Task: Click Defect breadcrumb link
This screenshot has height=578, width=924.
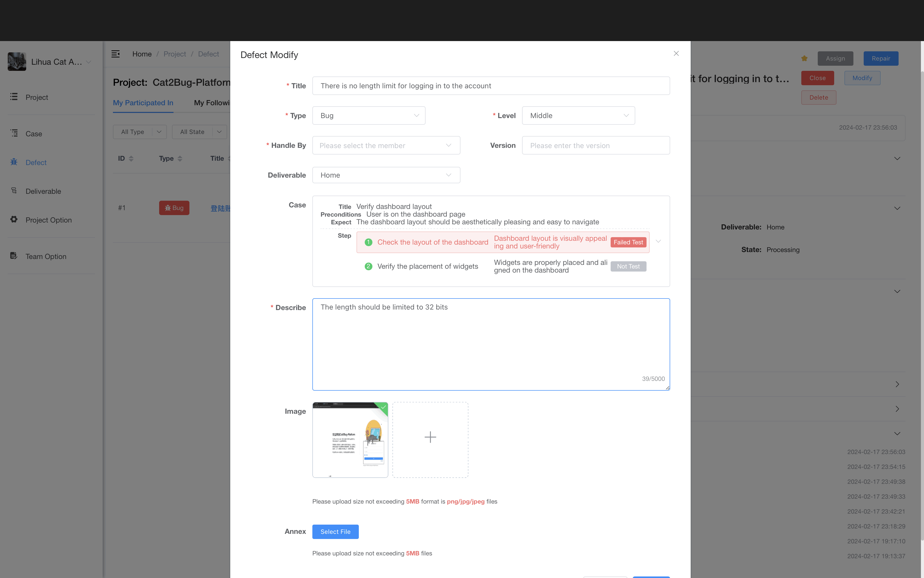Action: click(208, 54)
